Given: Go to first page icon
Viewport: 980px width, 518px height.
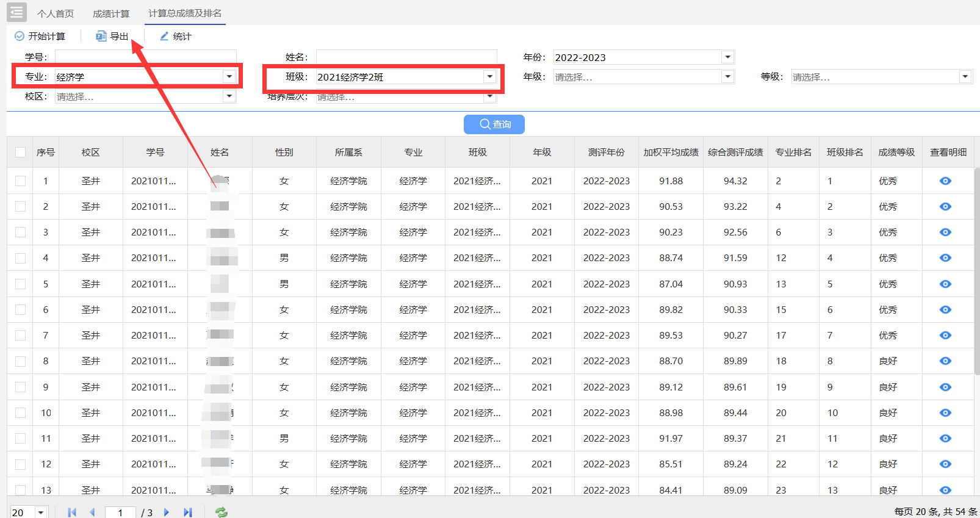Looking at the screenshot, I should (x=72, y=513).
